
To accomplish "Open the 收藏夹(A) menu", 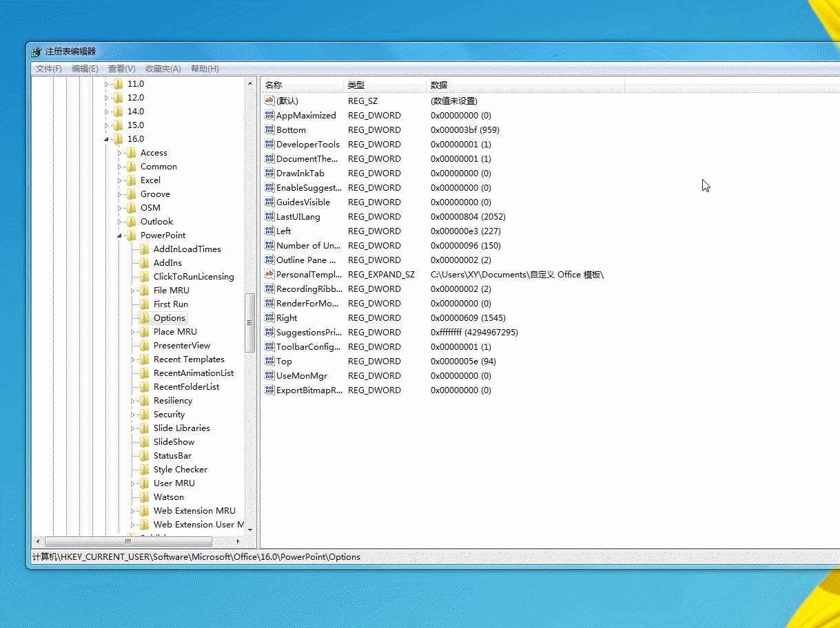I will click(163, 69).
